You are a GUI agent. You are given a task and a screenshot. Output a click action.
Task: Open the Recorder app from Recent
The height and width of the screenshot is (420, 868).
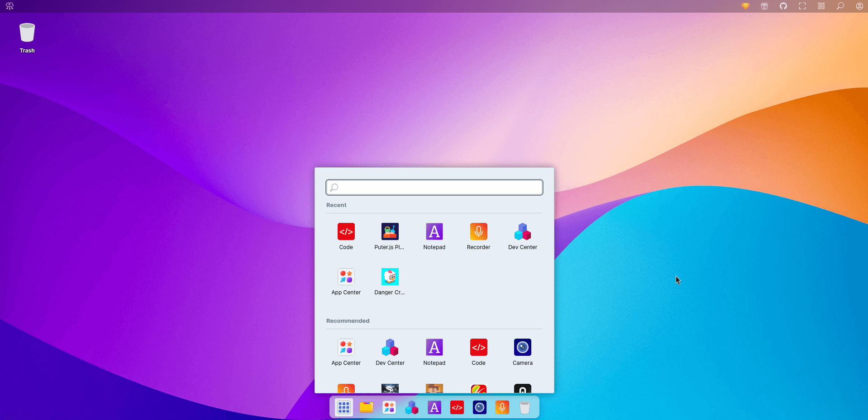tap(478, 232)
